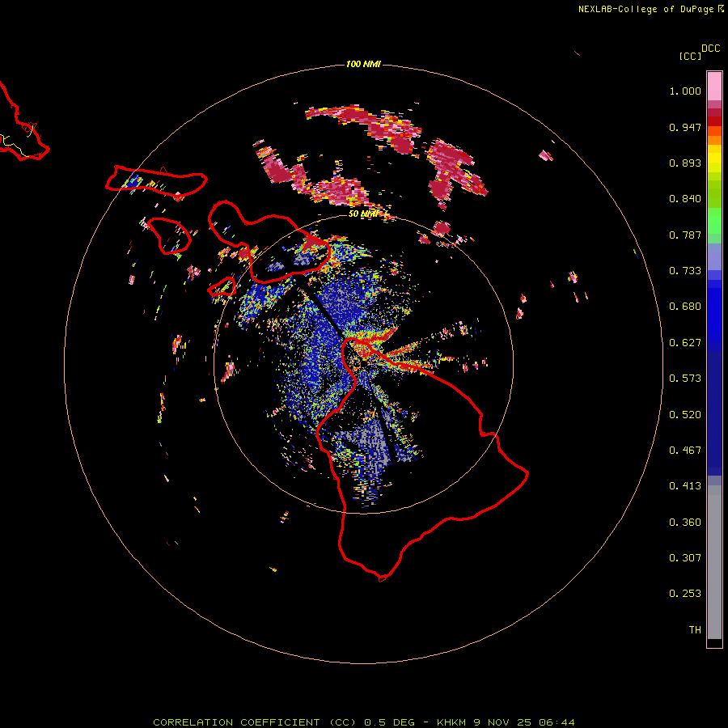The height and width of the screenshot is (728, 728).
Task: Click the "0.413" legend value
Action: [x=685, y=486]
